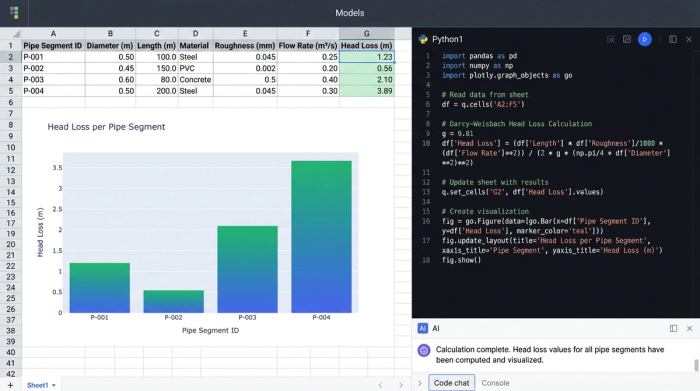The width and height of the screenshot is (700, 391).
Task: Click the 'Calculation complete' AI message
Action: [550, 354]
